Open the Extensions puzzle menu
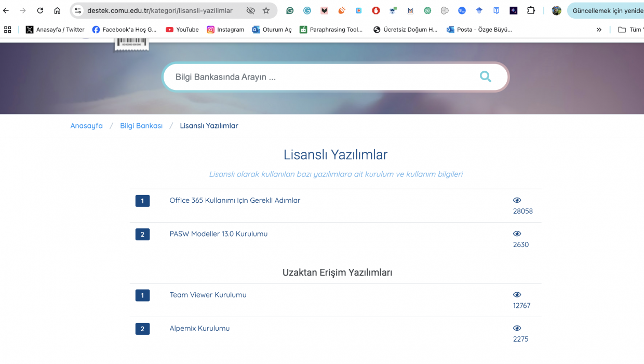The width and height of the screenshot is (644, 364). click(x=531, y=10)
